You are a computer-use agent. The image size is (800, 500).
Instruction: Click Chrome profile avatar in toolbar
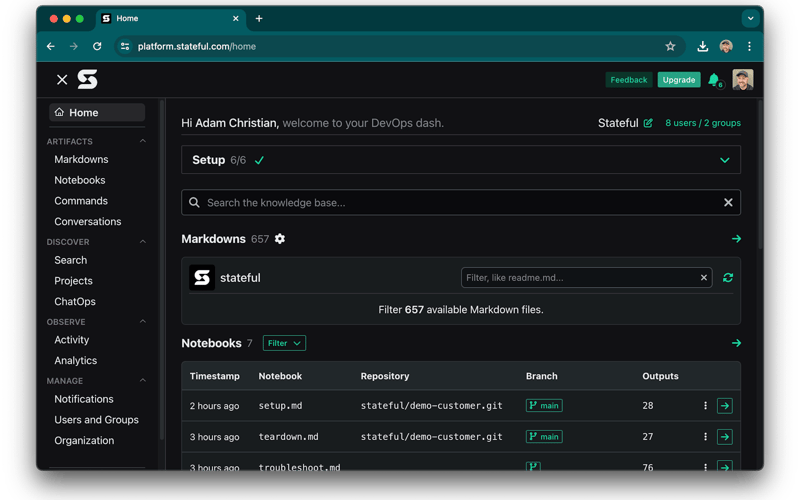pyautogui.click(x=726, y=46)
